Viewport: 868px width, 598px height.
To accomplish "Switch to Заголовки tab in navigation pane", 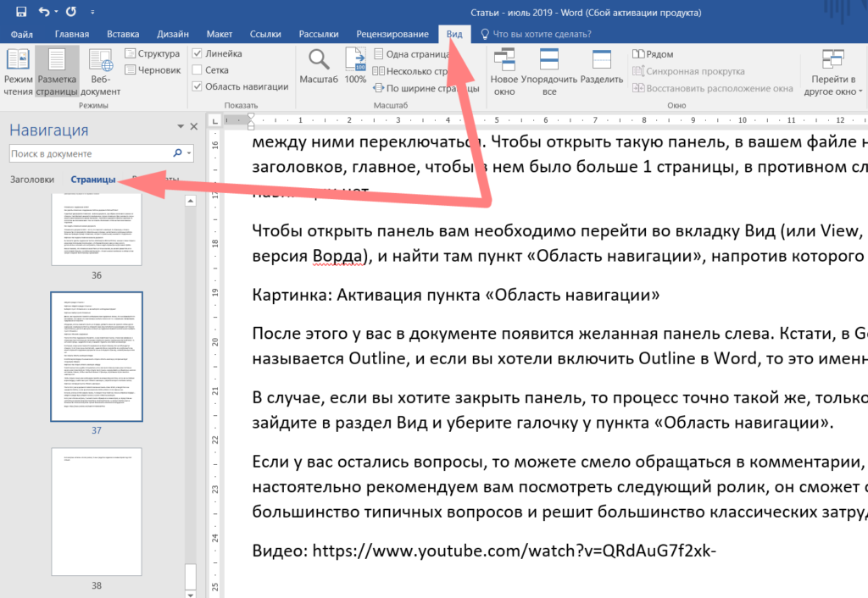I will pos(32,180).
